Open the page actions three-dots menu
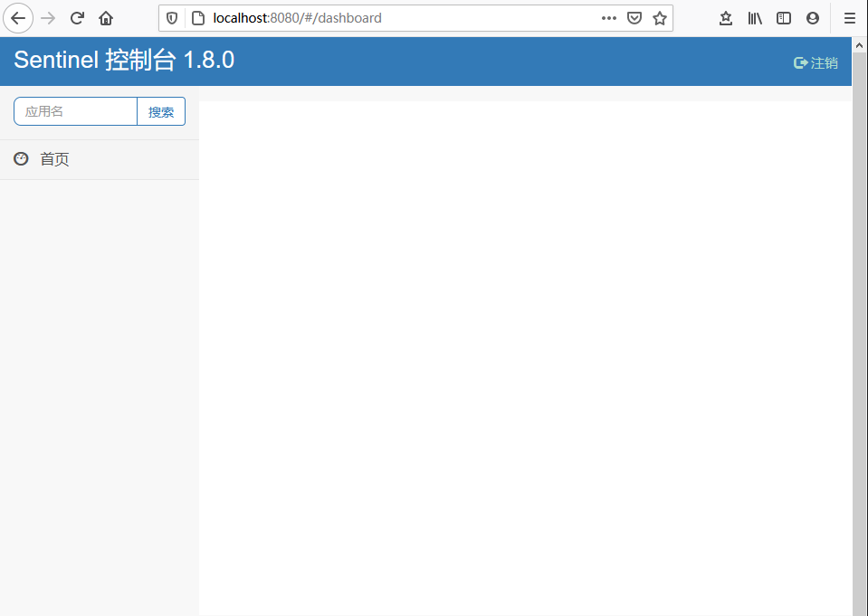Viewport: 868px width, 616px height. tap(609, 18)
